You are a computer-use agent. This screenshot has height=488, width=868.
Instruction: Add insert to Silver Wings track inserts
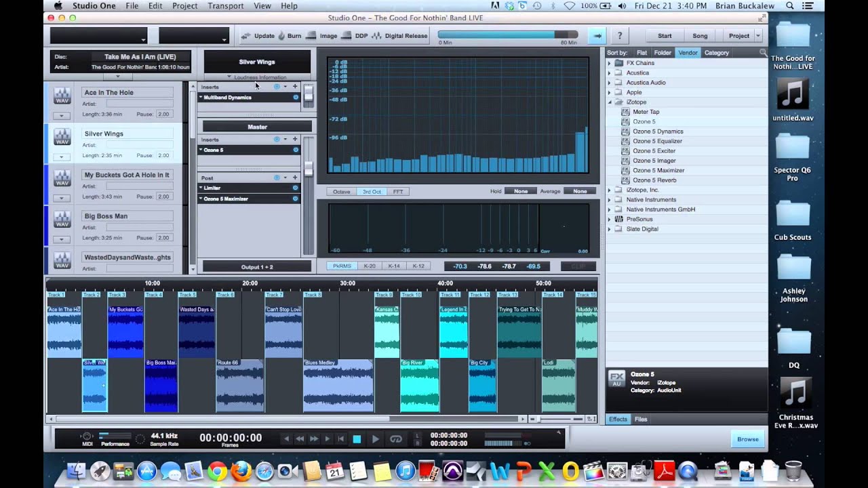point(295,87)
